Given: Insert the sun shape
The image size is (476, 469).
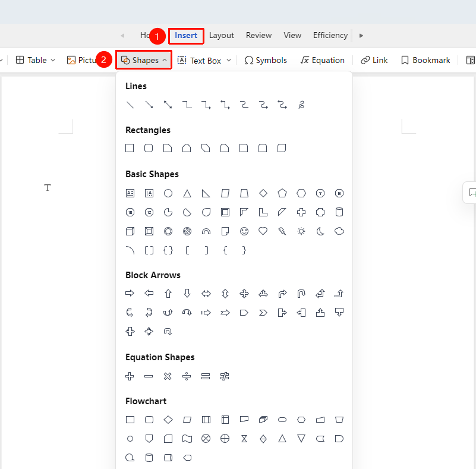Looking at the screenshot, I should [x=301, y=231].
